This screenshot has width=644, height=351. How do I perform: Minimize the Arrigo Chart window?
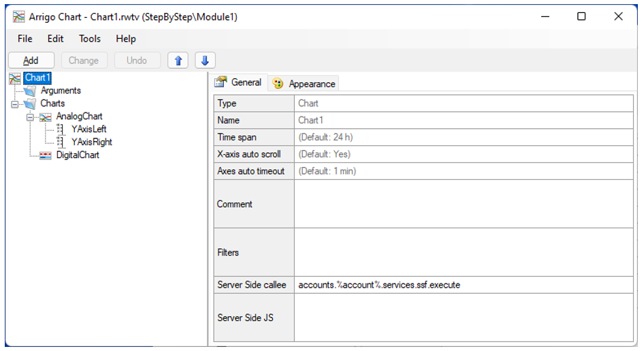click(x=545, y=16)
